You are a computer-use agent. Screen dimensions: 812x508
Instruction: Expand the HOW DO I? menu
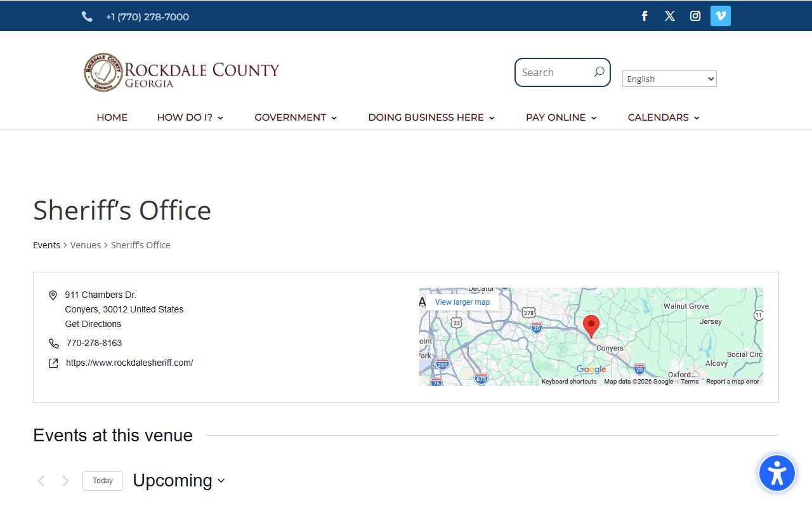tap(190, 117)
